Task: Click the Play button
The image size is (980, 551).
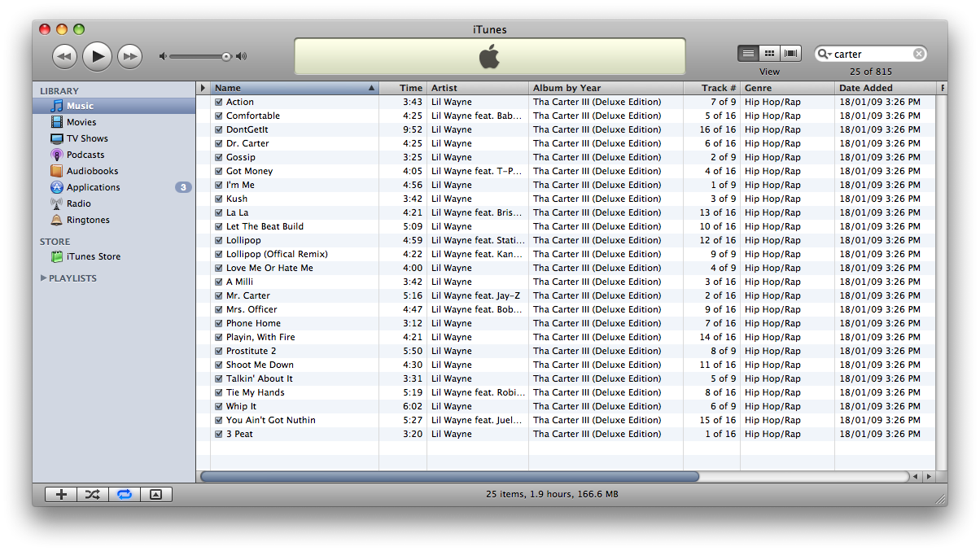Action: [97, 56]
